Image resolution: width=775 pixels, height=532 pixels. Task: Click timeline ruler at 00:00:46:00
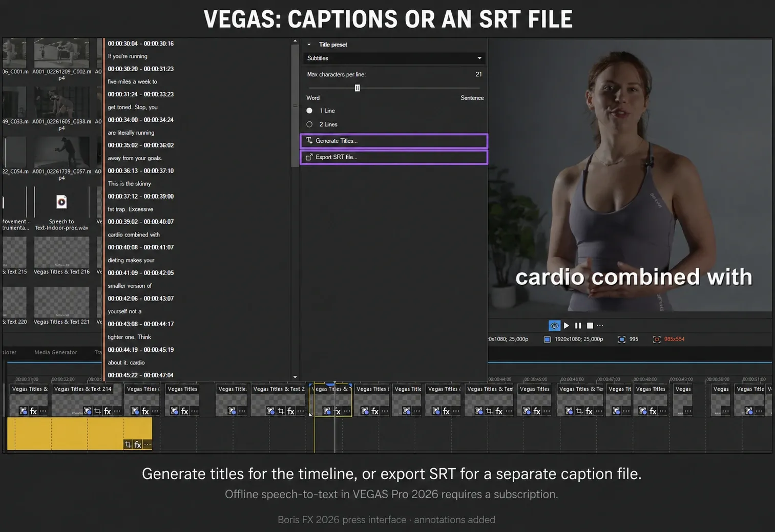tap(572, 379)
